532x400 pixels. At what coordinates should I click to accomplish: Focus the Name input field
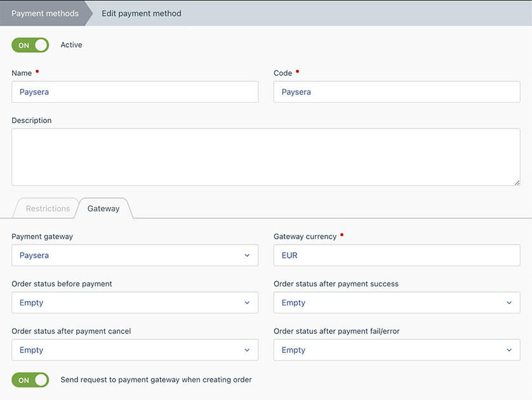135,92
